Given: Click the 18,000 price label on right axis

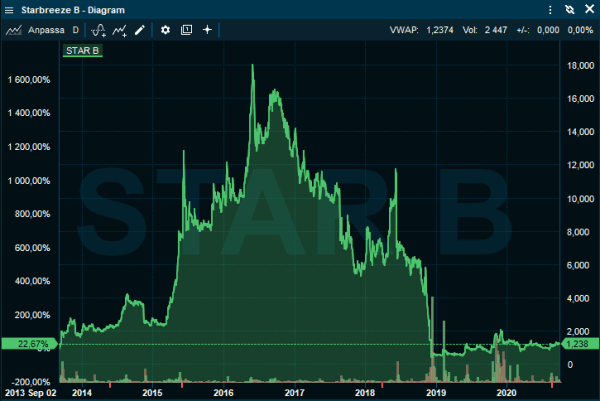Looking at the screenshot, I should (580, 65).
